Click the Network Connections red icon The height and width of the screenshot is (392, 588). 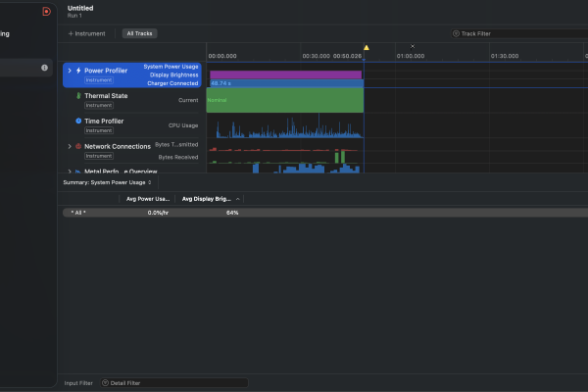tap(78, 146)
